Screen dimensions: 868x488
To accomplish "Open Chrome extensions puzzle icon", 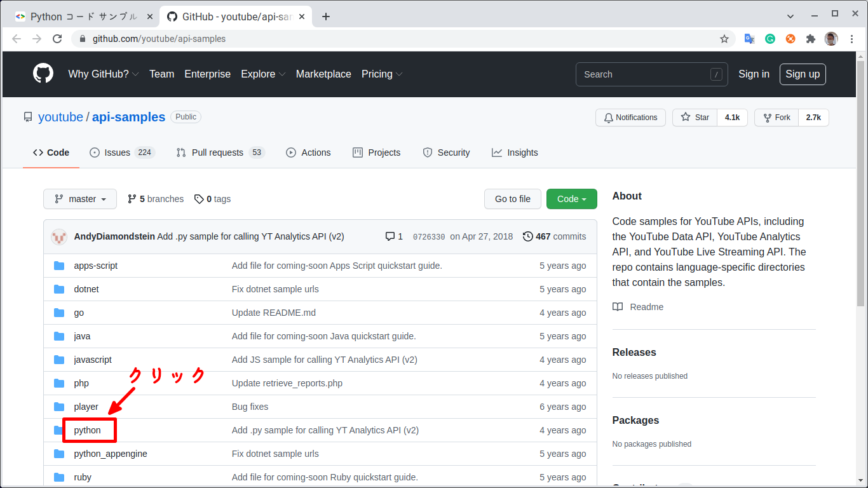I will coord(810,39).
